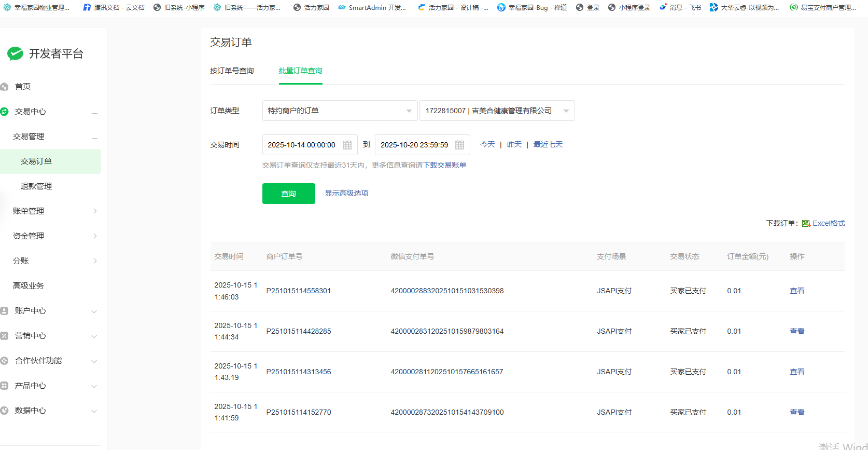Screen dimensions: 868x450
Task: Open 大华云睿 bookmark
Action: point(745,7)
